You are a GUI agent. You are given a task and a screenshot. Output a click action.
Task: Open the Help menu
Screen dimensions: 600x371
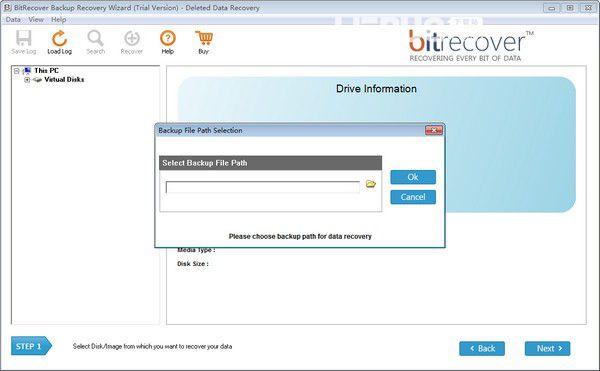click(59, 20)
